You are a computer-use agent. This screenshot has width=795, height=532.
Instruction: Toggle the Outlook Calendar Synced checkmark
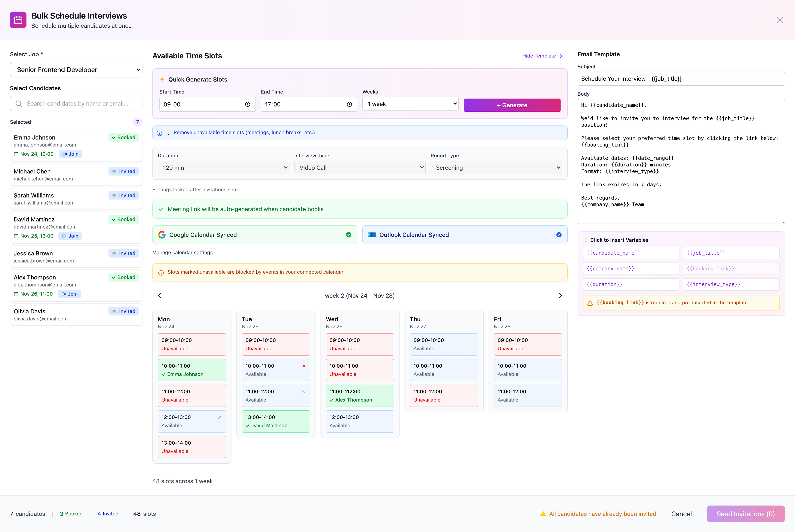[558, 235]
